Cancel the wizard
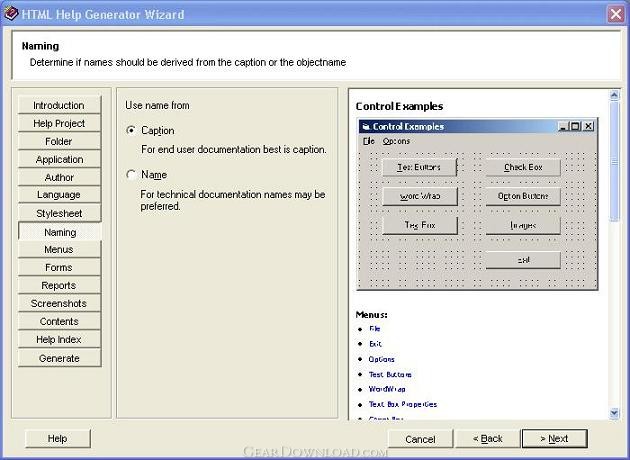 [420, 439]
